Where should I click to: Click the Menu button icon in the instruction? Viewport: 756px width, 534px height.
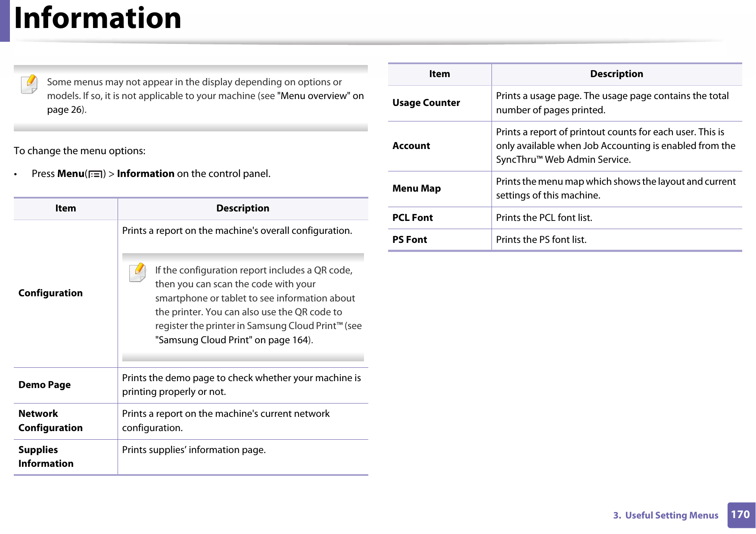coord(95,174)
